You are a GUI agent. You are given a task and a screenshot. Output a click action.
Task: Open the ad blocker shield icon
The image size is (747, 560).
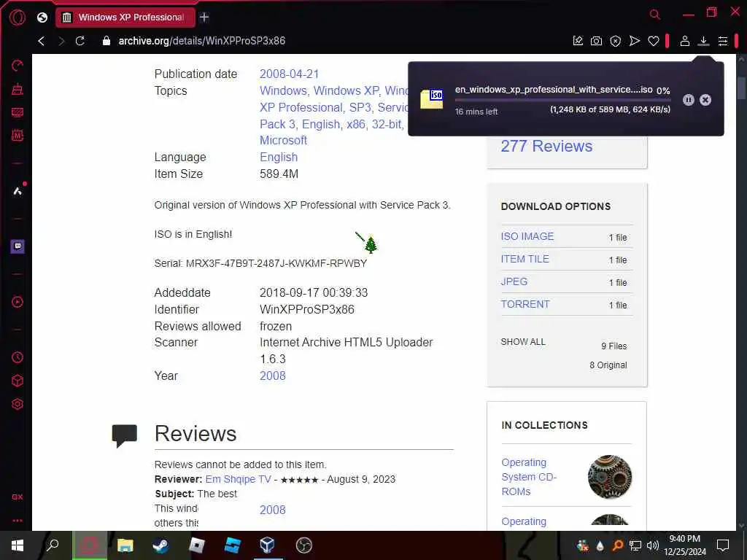[x=616, y=41]
